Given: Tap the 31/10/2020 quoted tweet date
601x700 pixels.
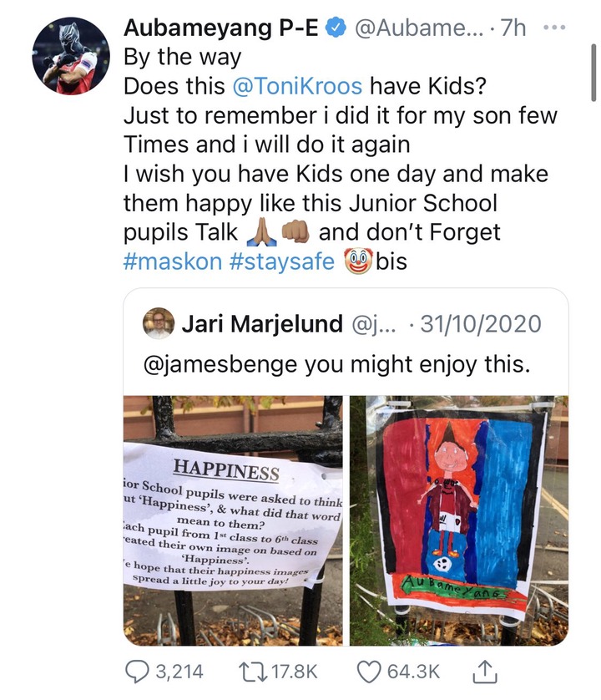Looking at the screenshot, I should click(x=481, y=324).
